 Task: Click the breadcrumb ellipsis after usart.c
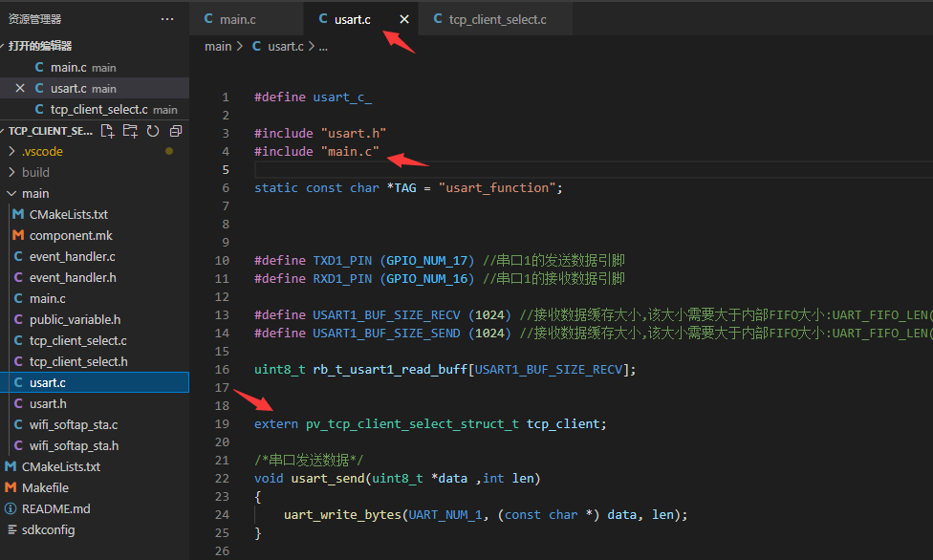click(323, 47)
